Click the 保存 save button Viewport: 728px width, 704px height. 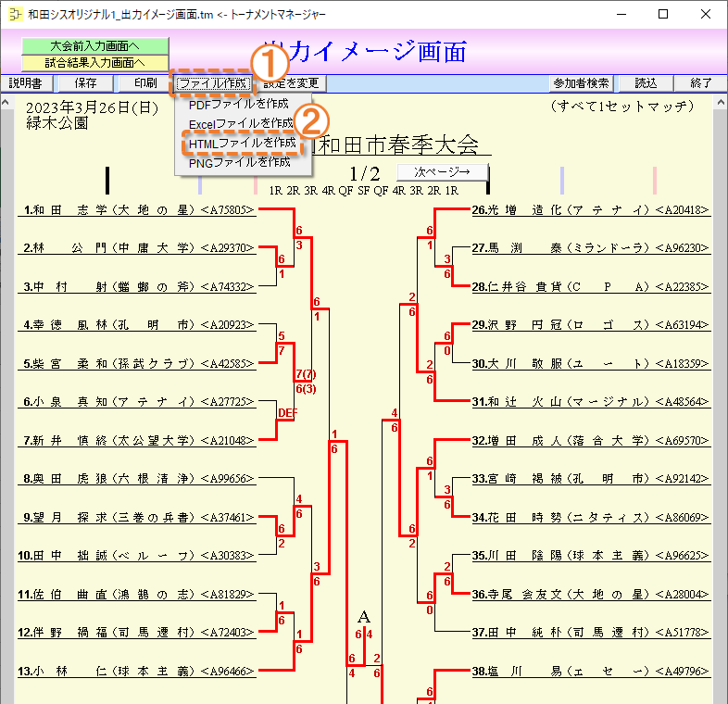point(85,83)
